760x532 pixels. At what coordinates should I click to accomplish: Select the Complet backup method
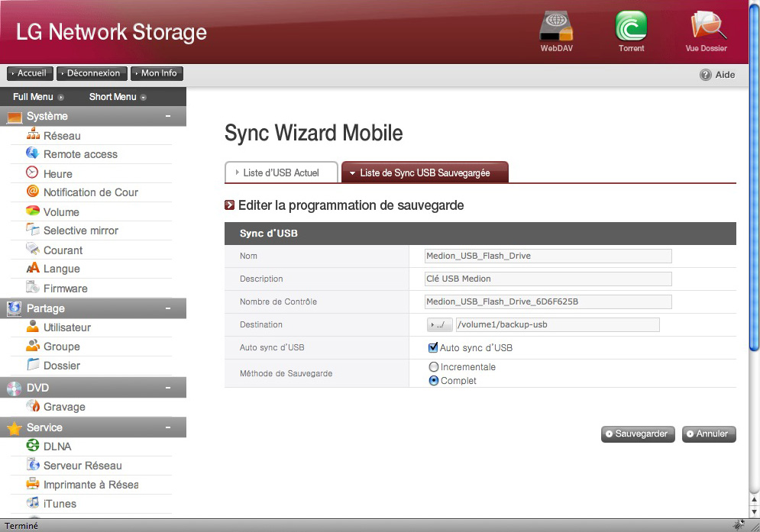pyautogui.click(x=434, y=381)
